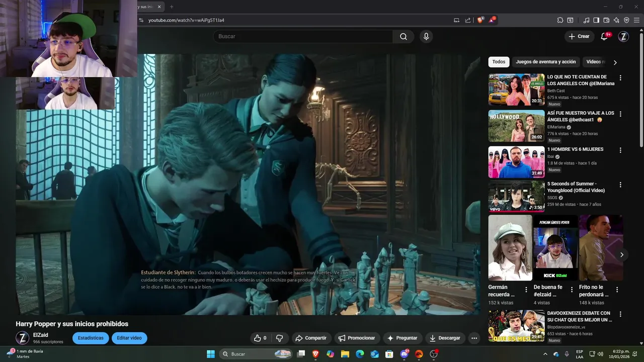Click the install/cast screen icon in address bar
644x362 pixels.
pyautogui.click(x=456, y=20)
